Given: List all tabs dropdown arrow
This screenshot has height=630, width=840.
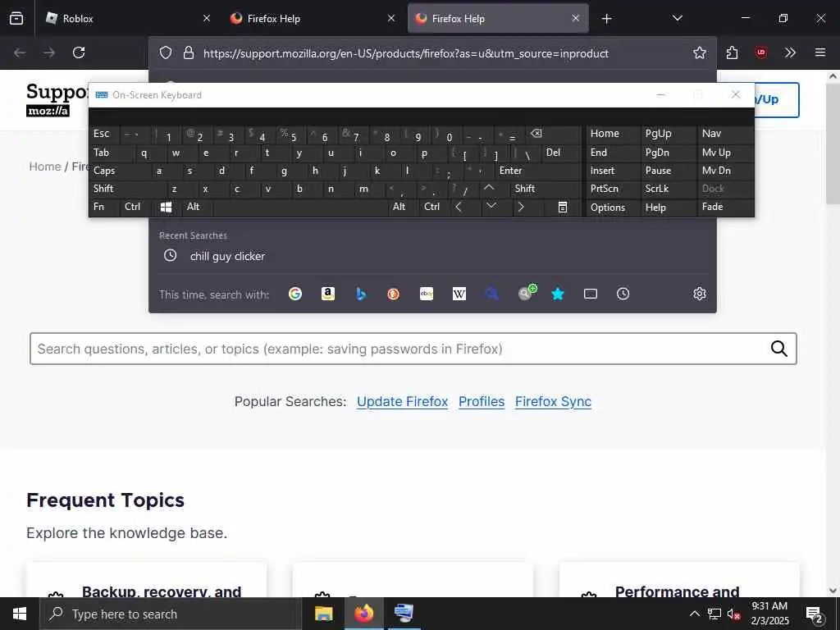Looking at the screenshot, I should (678, 18).
